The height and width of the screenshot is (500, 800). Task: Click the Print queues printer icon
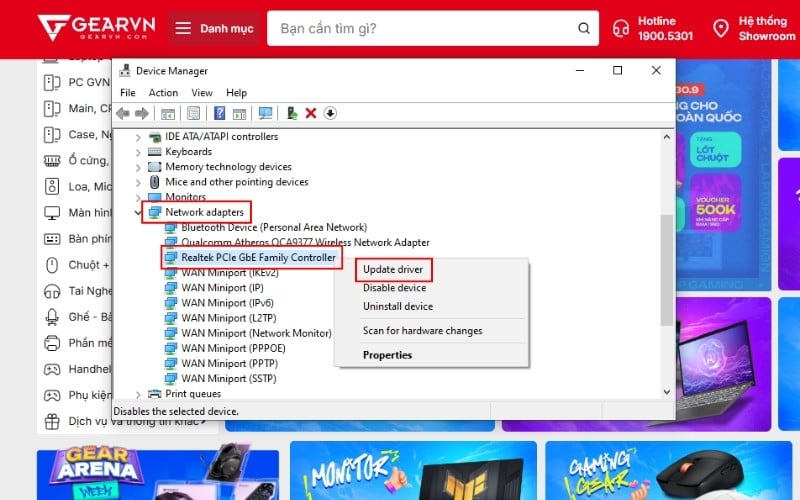(154, 393)
